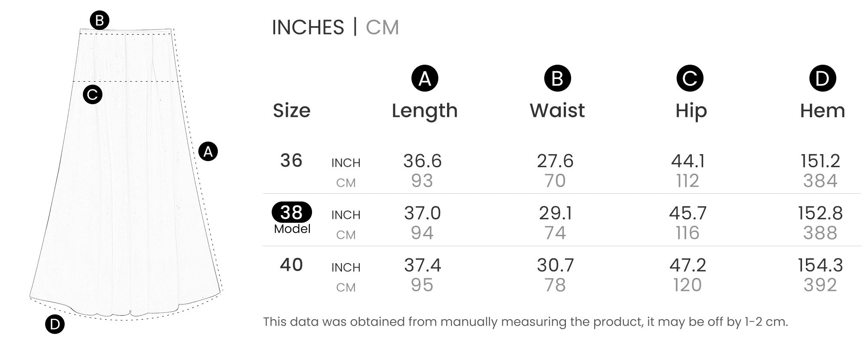
Task: Click the A circle above Length column
Action: pos(424,79)
